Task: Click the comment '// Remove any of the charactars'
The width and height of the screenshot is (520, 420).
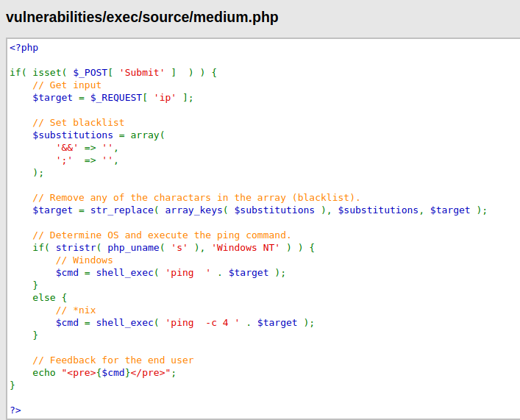Action: (196, 198)
